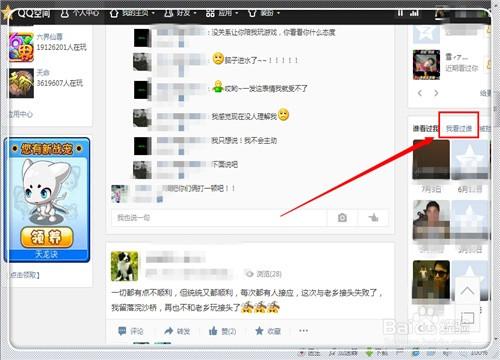Switch to the 我看过谁 tab

[x=459, y=128]
